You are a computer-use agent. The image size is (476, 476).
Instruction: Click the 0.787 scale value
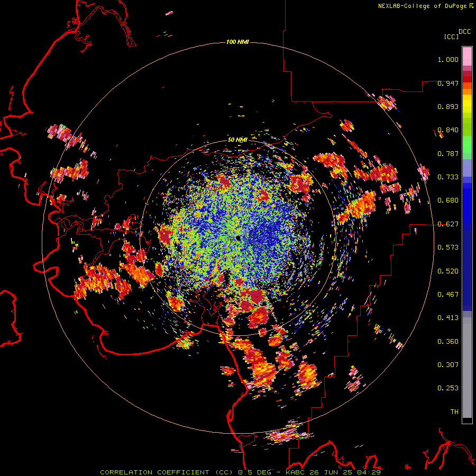point(448,153)
